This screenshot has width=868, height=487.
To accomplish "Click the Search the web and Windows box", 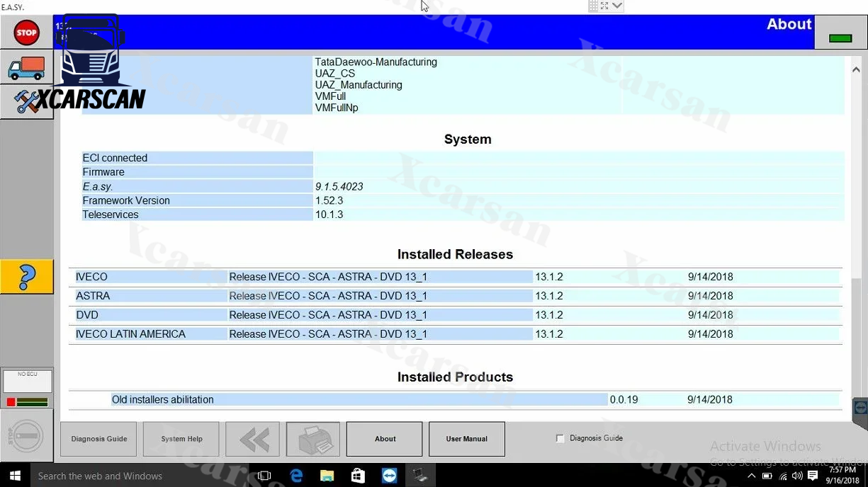I will 140,476.
